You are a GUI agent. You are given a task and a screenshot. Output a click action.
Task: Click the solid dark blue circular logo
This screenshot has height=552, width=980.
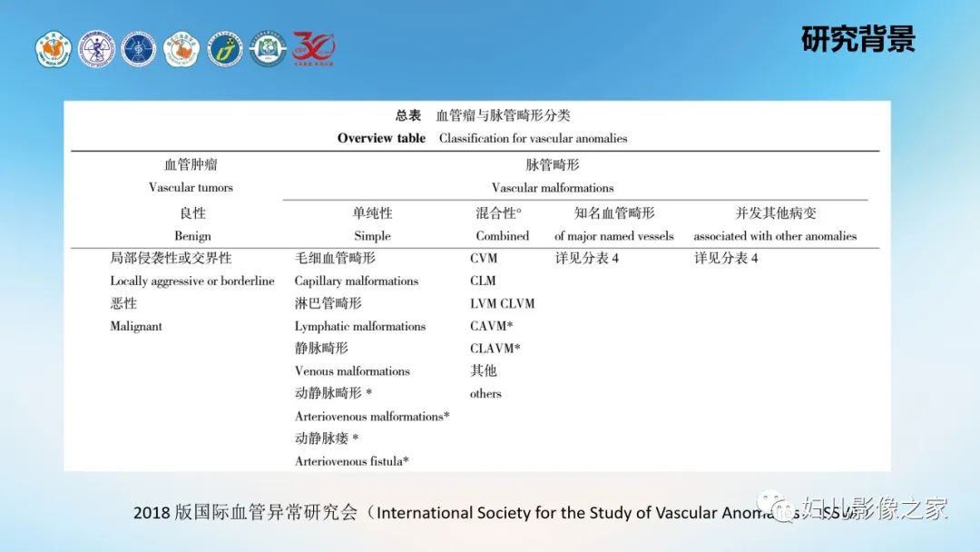click(x=138, y=49)
